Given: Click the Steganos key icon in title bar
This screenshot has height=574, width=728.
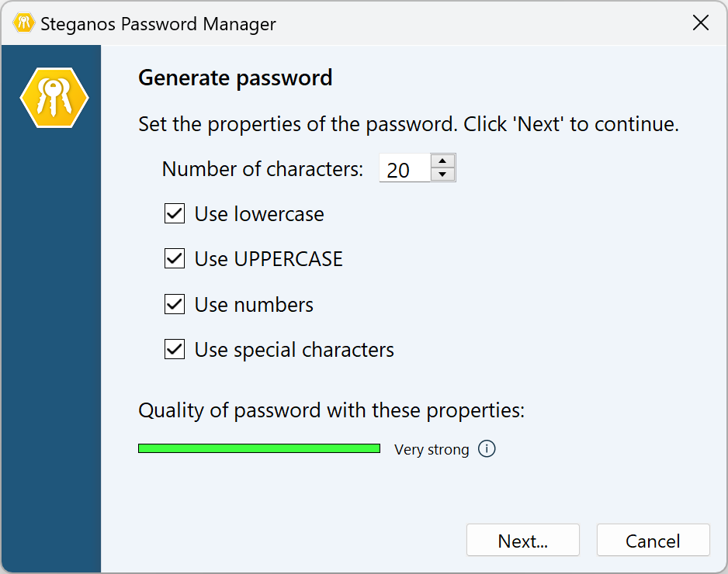Looking at the screenshot, I should point(24,23).
